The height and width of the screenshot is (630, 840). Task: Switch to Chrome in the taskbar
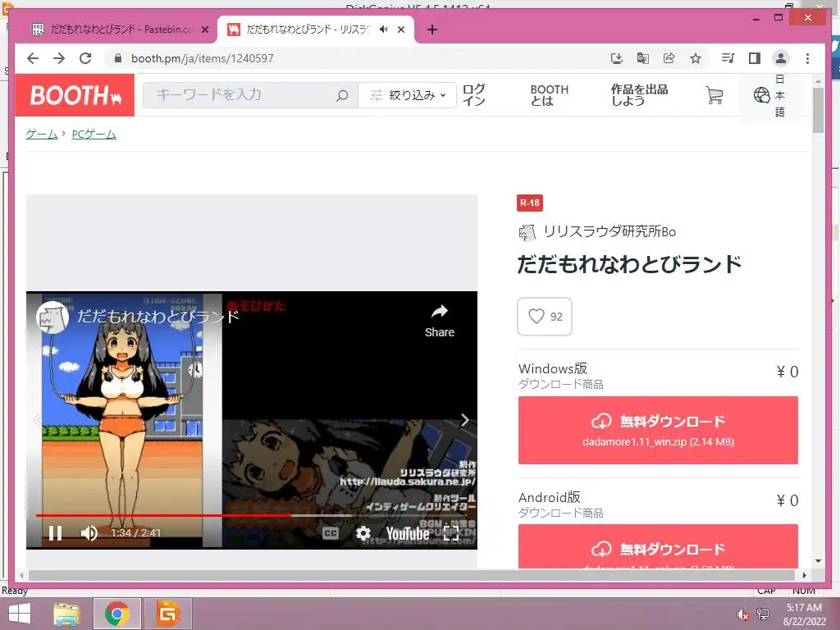tap(117, 614)
